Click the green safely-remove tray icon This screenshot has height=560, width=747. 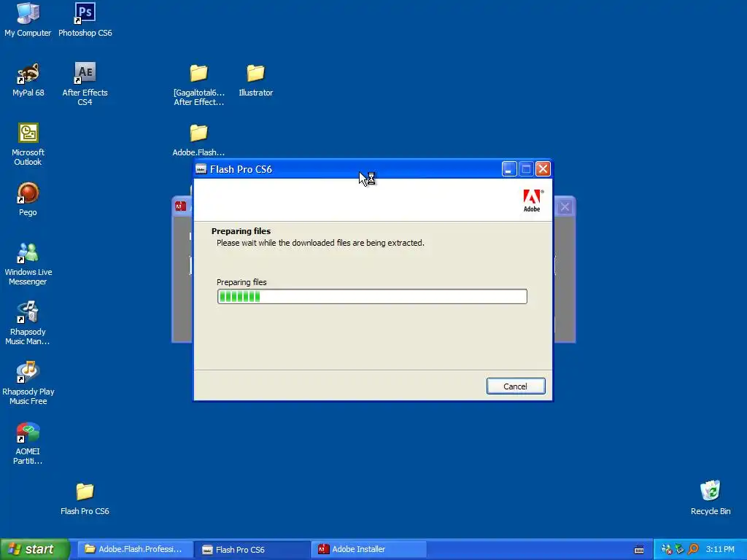(x=680, y=550)
